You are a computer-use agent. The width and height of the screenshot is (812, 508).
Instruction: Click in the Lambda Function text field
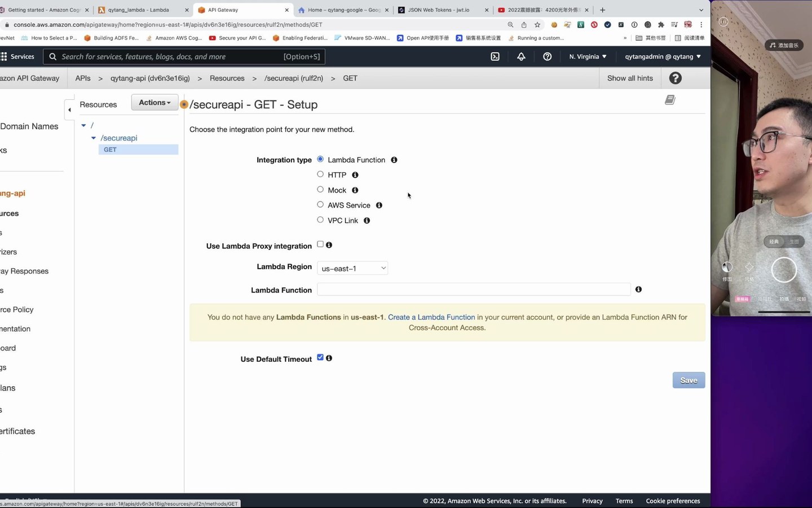coord(474,290)
